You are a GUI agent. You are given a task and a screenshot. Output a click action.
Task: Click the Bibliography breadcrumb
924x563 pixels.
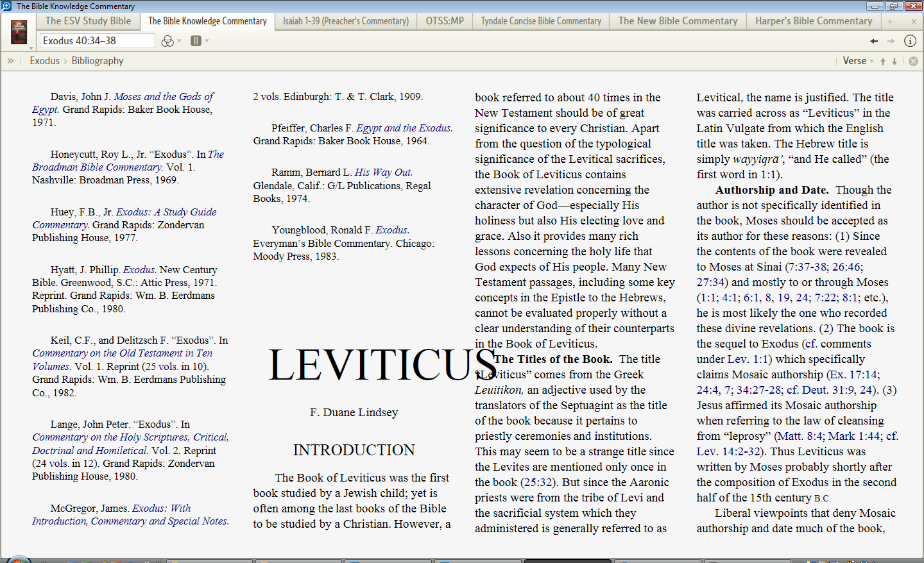tap(98, 61)
